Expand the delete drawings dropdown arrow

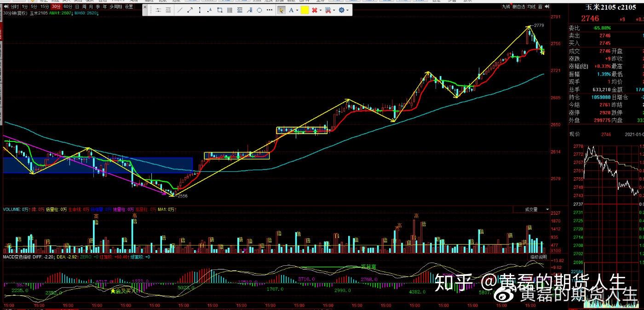point(321,10)
